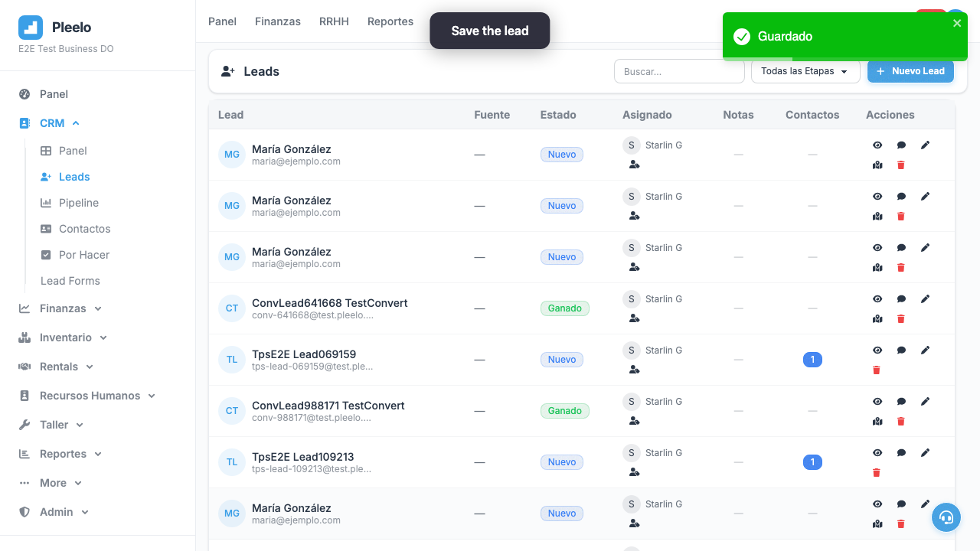Expand the Recursos Humanos section
980x551 pixels.
pos(87,396)
